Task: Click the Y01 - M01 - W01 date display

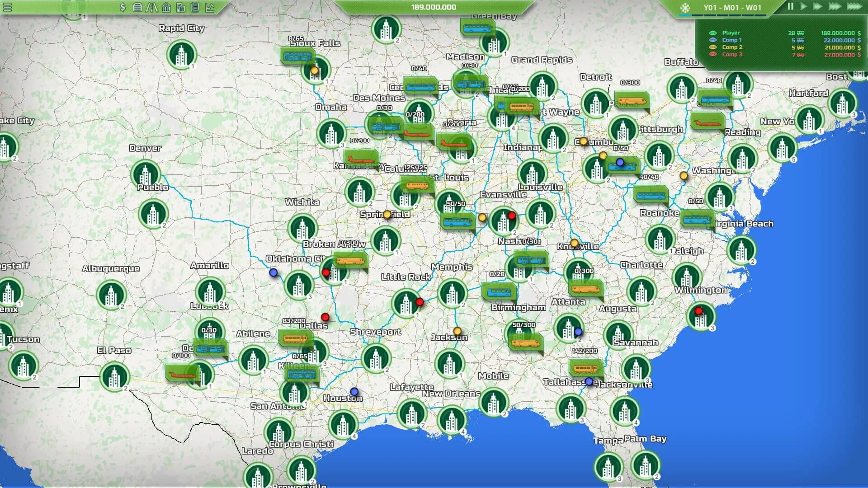Action: click(x=732, y=7)
